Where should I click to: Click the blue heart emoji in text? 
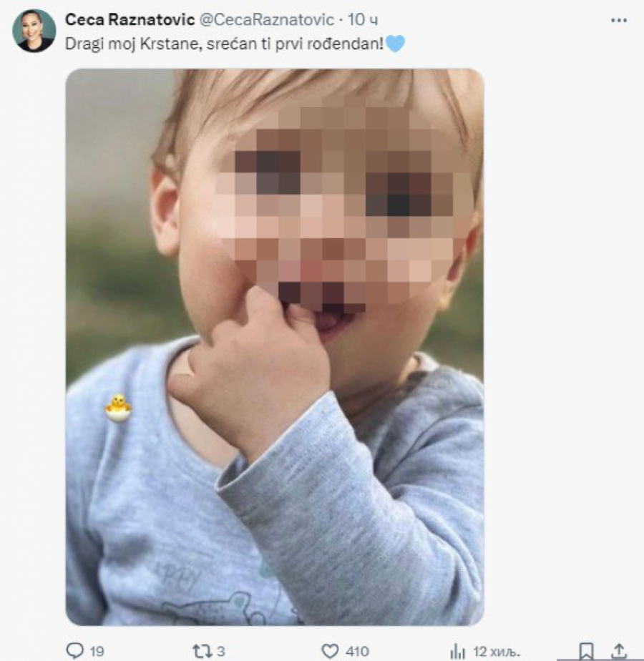(395, 44)
